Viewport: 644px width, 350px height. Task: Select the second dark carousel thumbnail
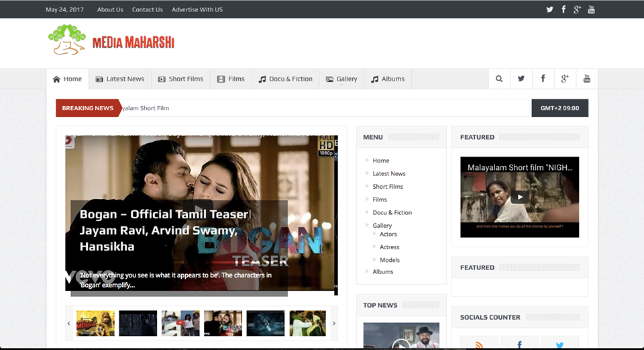138,323
